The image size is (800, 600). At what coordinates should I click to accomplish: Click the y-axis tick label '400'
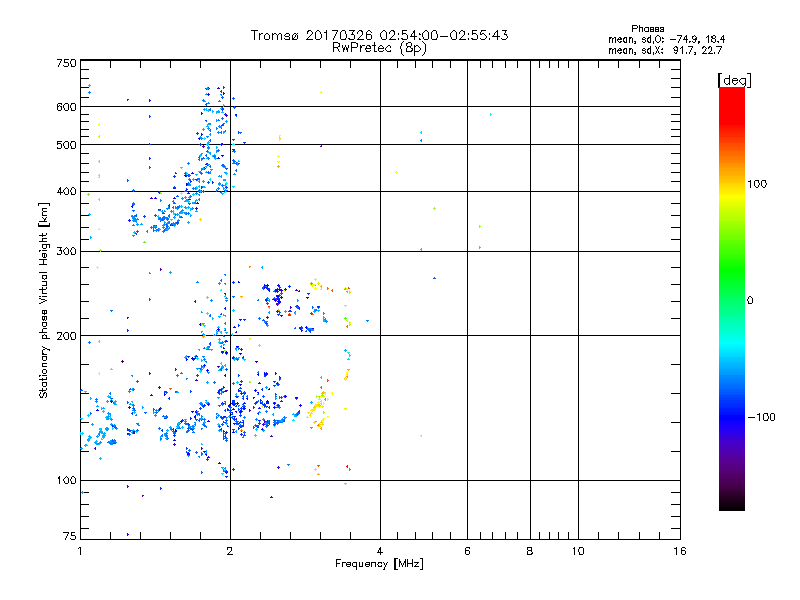tap(66, 192)
